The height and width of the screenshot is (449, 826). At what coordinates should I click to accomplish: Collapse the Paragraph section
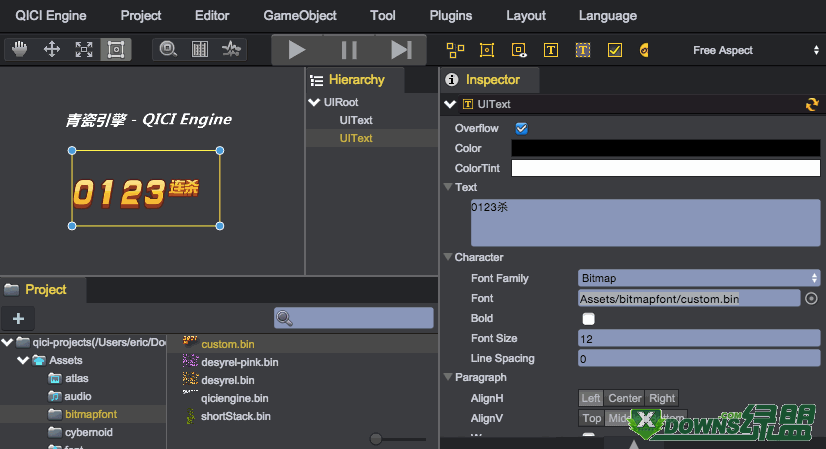pyautogui.click(x=448, y=377)
